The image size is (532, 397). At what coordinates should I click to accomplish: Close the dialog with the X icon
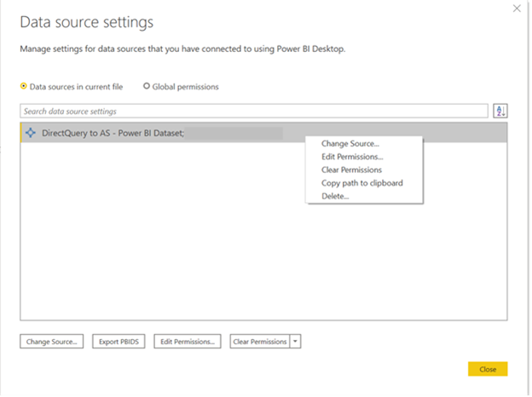tap(517, 9)
